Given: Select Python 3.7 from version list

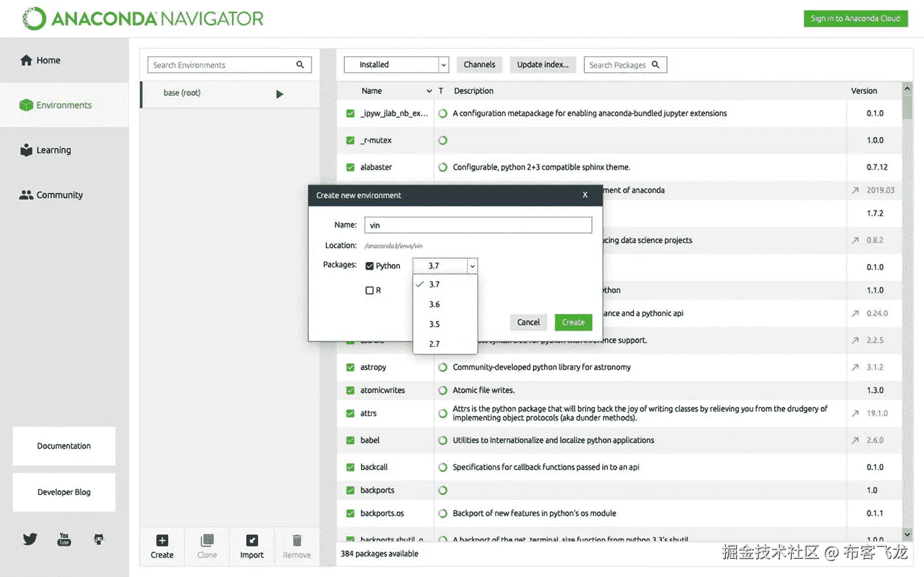Looking at the screenshot, I should [x=445, y=284].
